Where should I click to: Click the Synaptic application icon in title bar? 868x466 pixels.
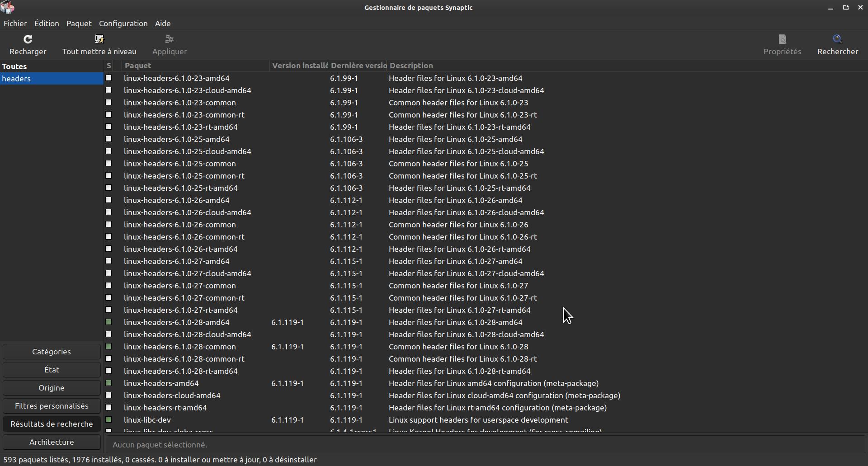(8, 7)
